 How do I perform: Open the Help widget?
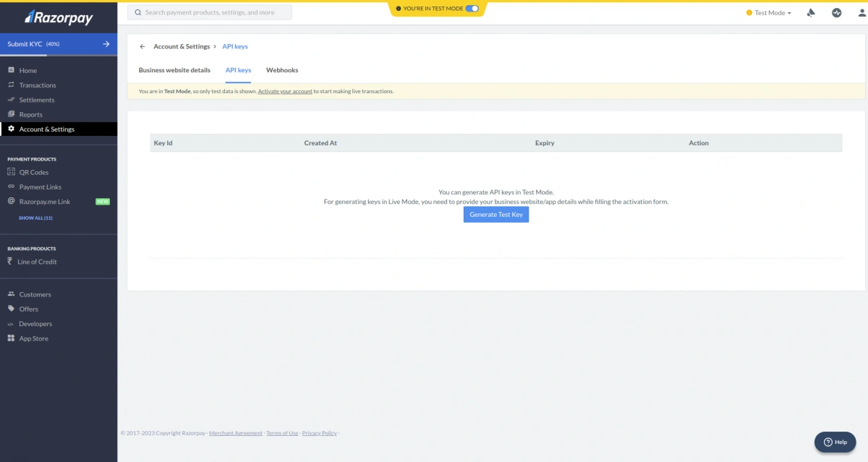point(835,442)
